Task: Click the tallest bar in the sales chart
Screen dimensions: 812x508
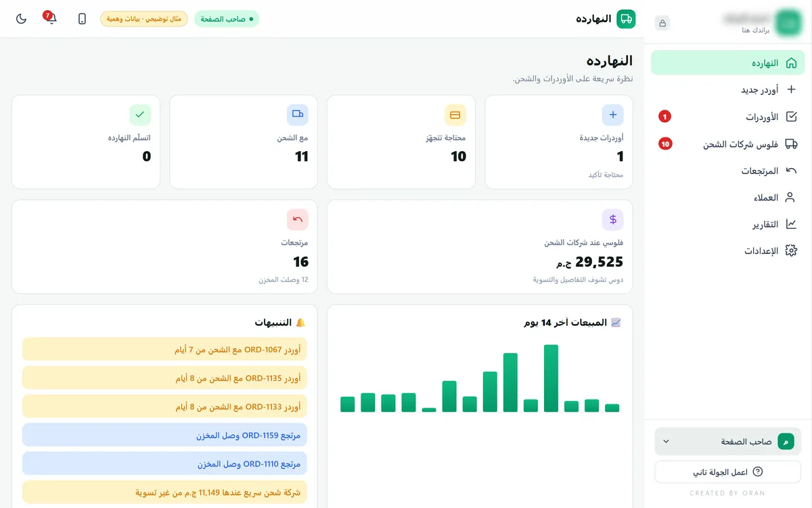Action: 551,378
